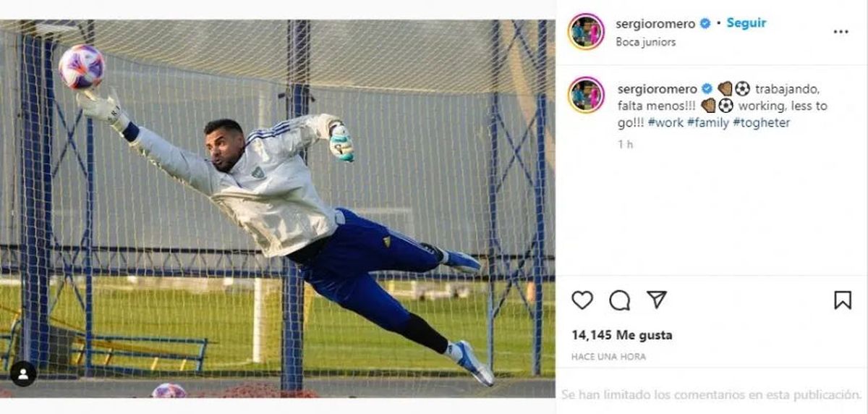The width and height of the screenshot is (868, 414).
Task: Save the post with the bookmark icon
Action: click(x=843, y=300)
